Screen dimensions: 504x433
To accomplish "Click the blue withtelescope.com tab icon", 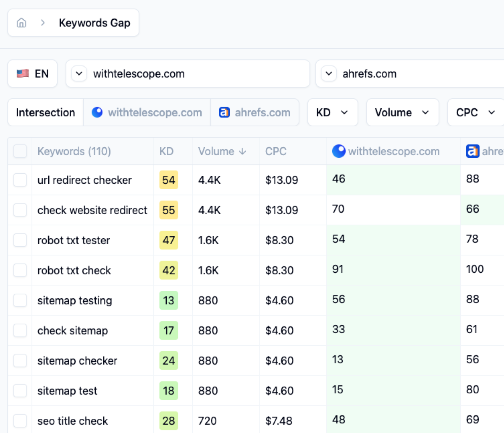I will (x=97, y=112).
